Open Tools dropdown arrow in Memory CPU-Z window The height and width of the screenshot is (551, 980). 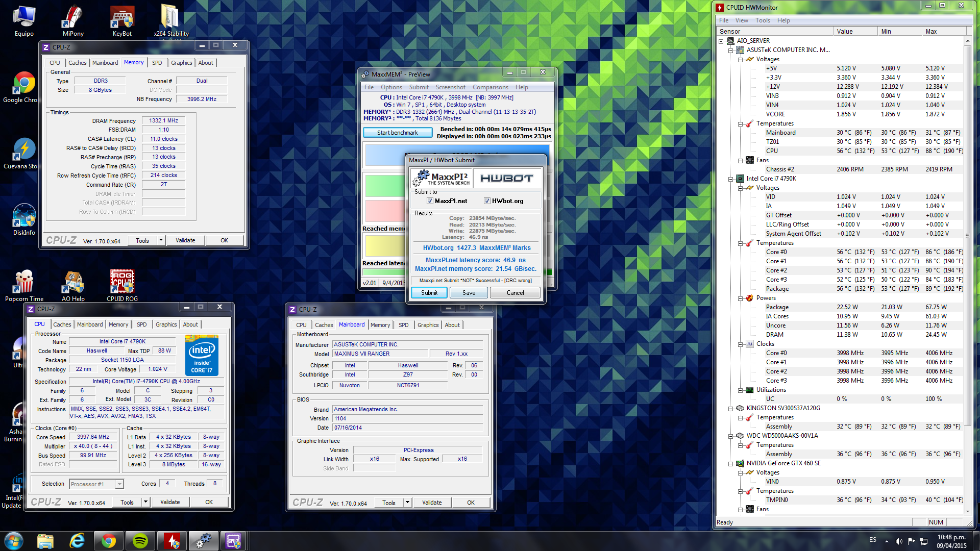(x=161, y=240)
